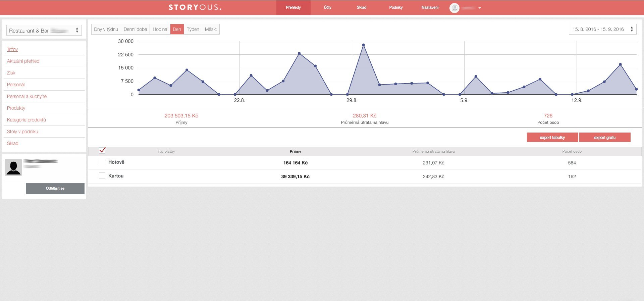Click the 39 339,15 Kč card income cell
The width and height of the screenshot is (644, 301).
[x=295, y=177]
